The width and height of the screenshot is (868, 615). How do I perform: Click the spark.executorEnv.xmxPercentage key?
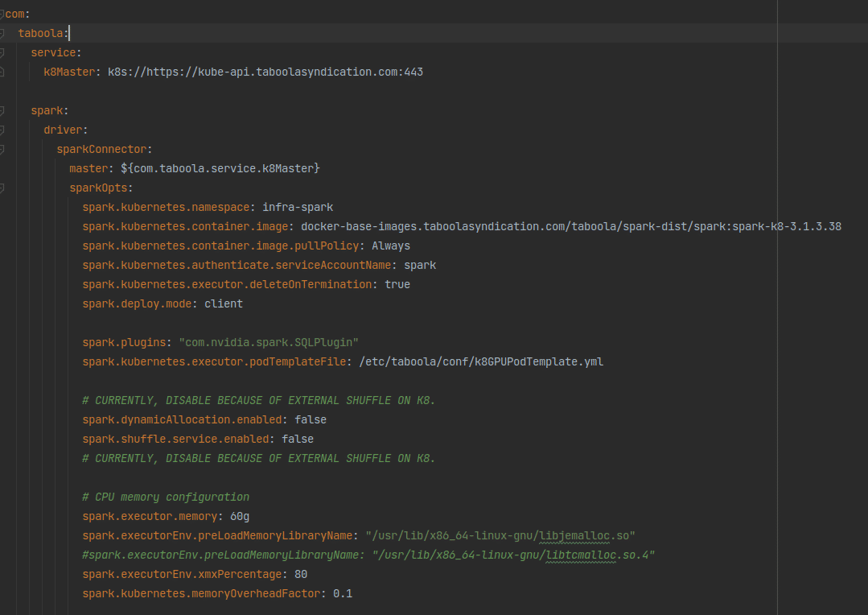tap(182, 575)
